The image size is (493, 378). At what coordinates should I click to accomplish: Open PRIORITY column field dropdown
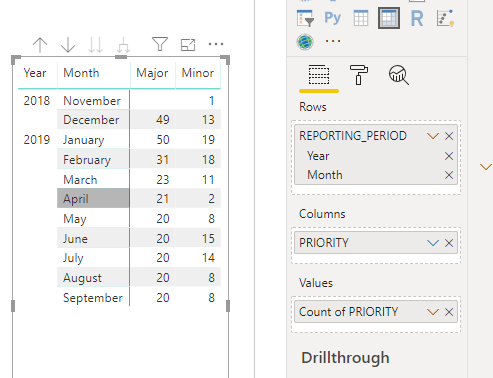(433, 243)
